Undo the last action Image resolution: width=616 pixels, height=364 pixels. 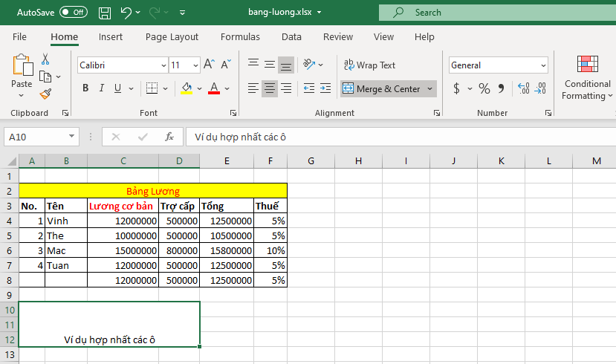tap(126, 13)
